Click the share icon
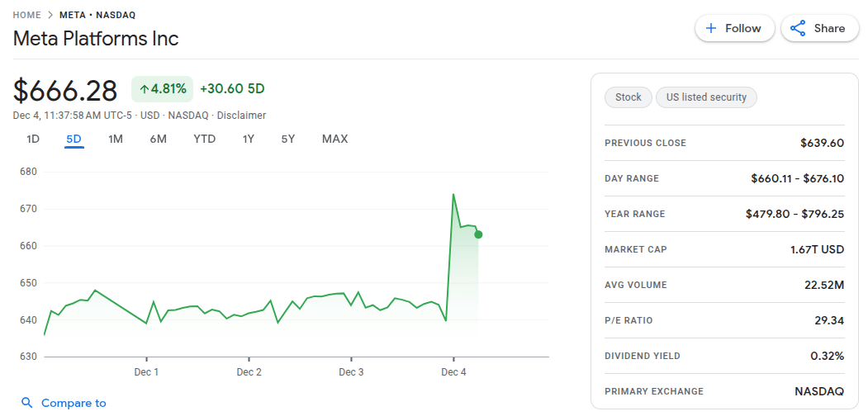 [798, 28]
